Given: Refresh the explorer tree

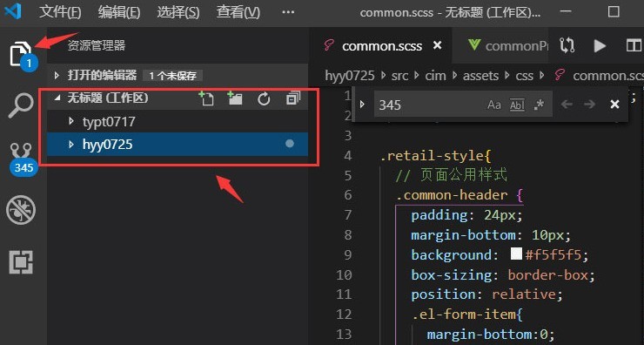Looking at the screenshot, I should (x=264, y=99).
